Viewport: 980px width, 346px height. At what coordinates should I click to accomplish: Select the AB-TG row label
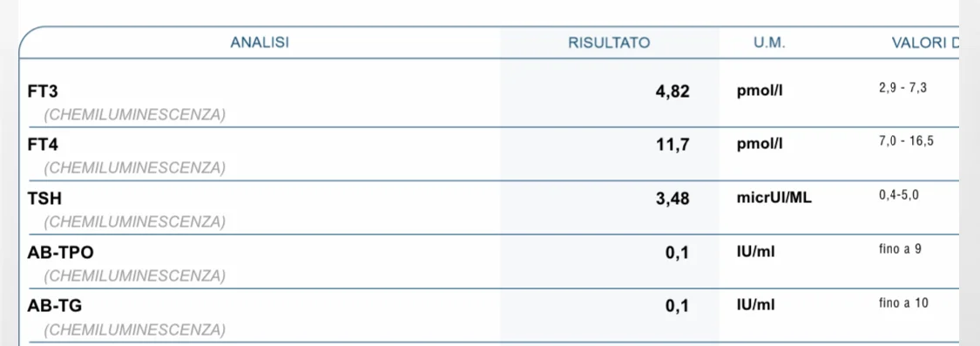pos(54,306)
